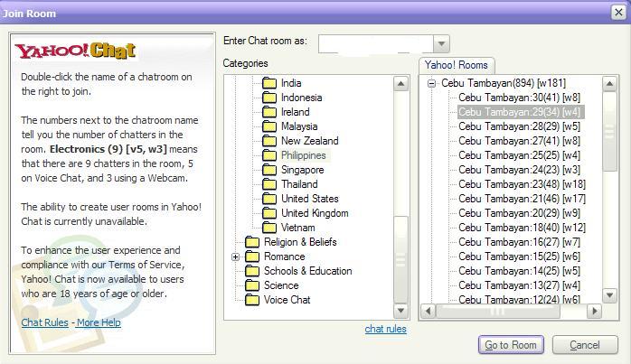This screenshot has height=364, width=631.
Task: Click the United Kingdom folder icon
Action: (268, 213)
